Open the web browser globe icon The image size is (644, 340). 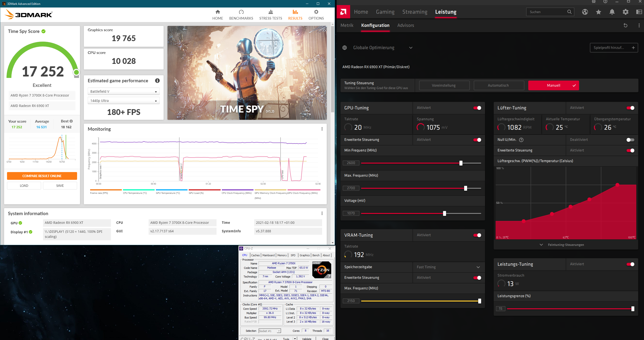tap(585, 12)
